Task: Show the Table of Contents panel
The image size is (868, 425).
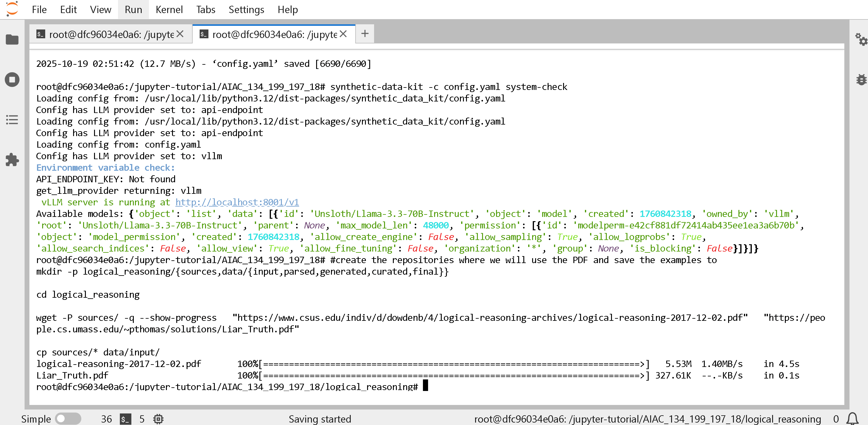Action: (x=12, y=120)
